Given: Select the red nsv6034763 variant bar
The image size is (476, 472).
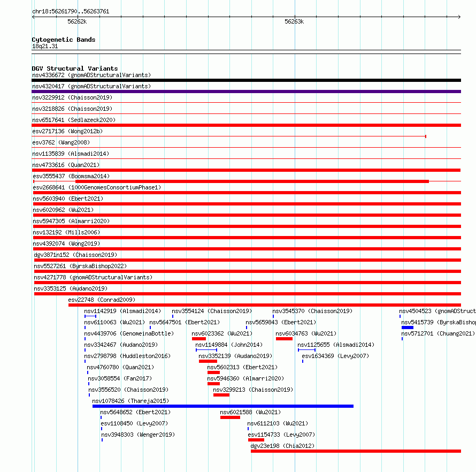Looking at the screenshot, I should point(284,339).
